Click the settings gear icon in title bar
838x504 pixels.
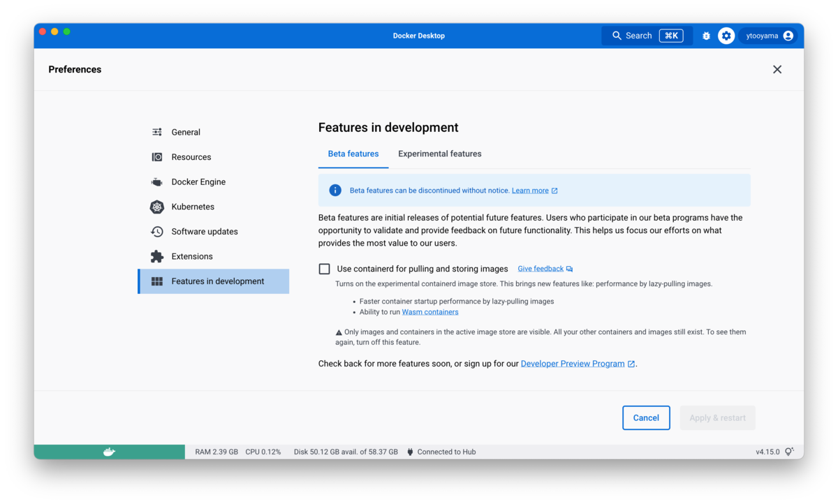tap(726, 36)
